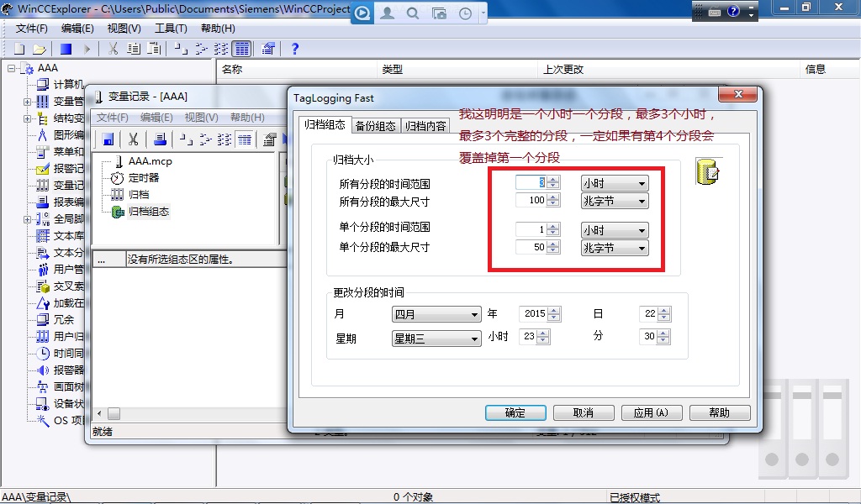This screenshot has height=504, width=861.
Task: Click the 名称 column header
Action: click(x=297, y=69)
